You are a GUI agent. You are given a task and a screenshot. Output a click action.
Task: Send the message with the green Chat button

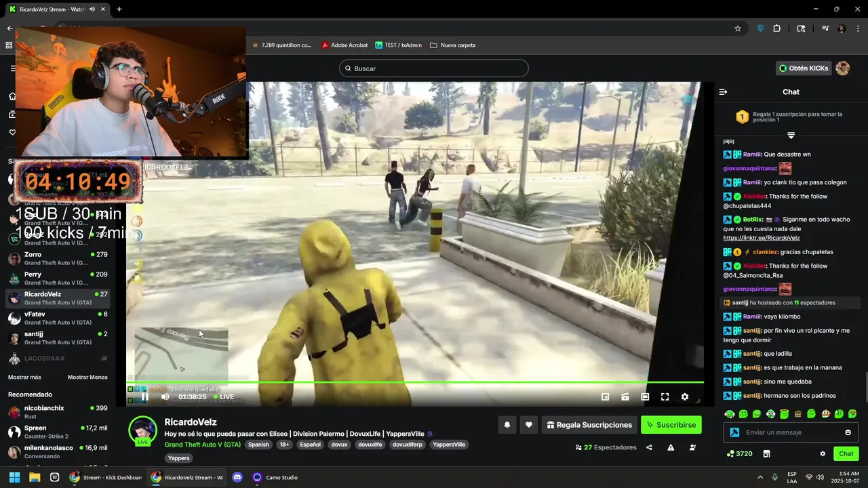846,453
